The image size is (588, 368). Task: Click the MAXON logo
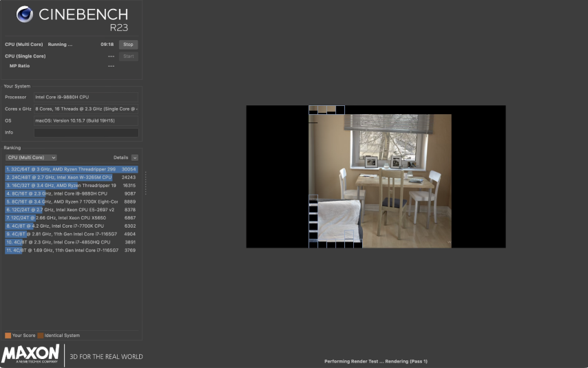(x=31, y=354)
